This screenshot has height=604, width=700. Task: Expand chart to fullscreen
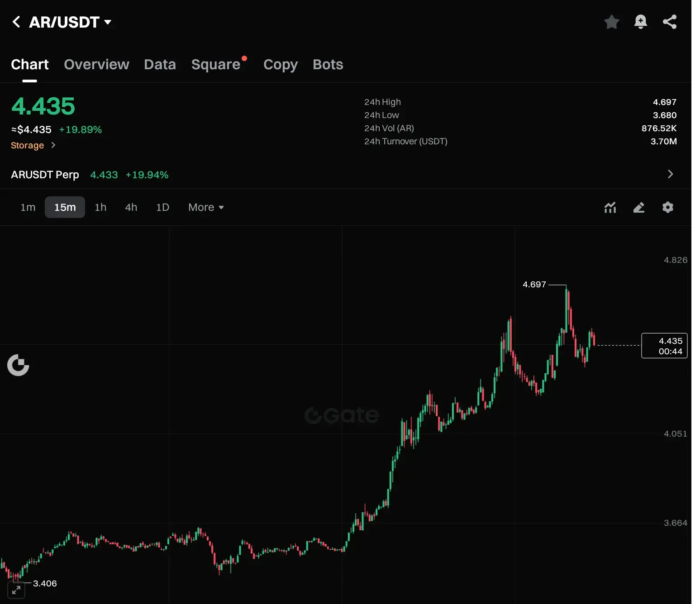[16, 590]
